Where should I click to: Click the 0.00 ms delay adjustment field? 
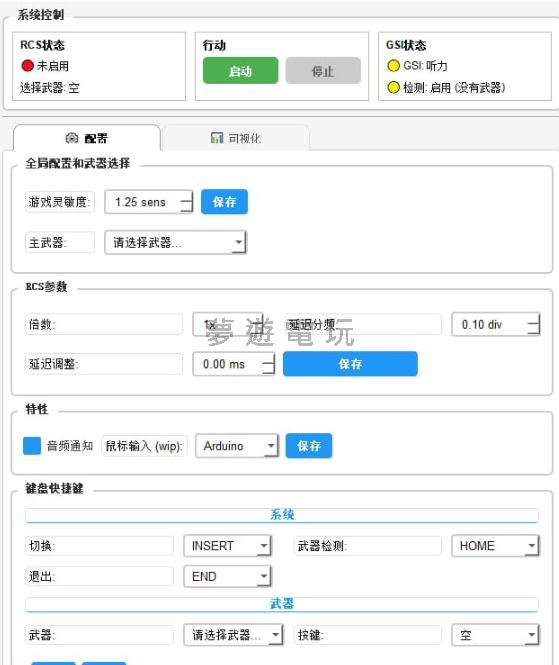pos(234,364)
